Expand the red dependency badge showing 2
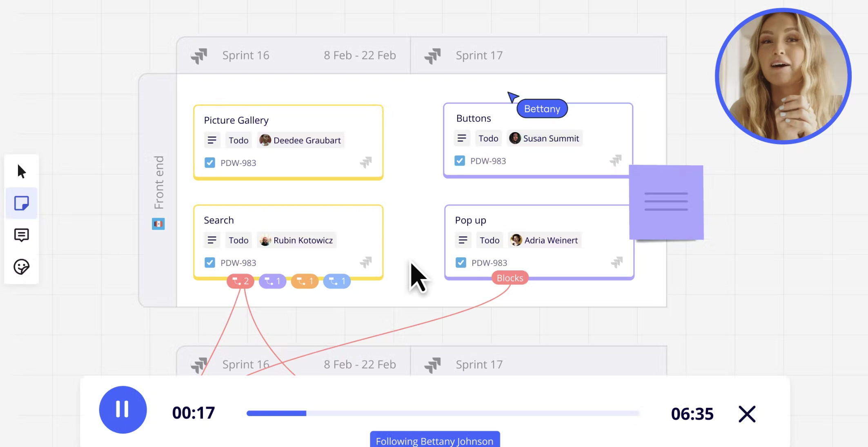The height and width of the screenshot is (447, 868). point(240,281)
